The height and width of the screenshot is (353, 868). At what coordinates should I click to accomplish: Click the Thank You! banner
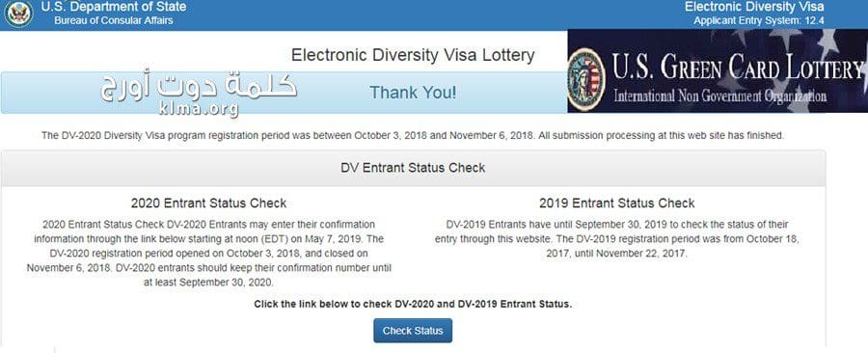(413, 93)
